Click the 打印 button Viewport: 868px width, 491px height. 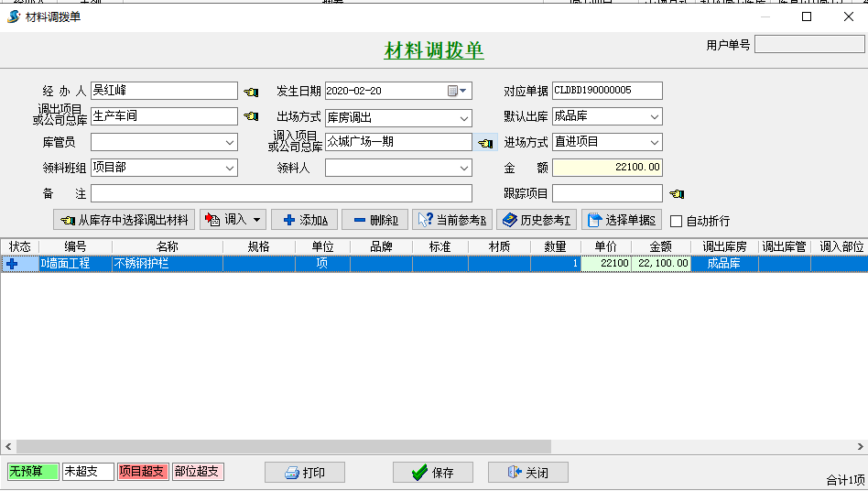[x=305, y=473]
